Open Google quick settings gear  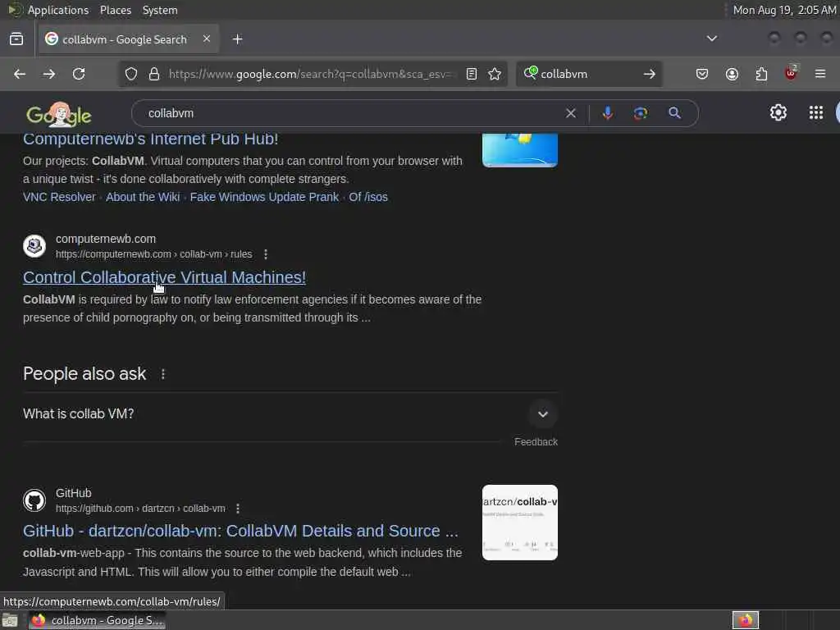pos(778,112)
